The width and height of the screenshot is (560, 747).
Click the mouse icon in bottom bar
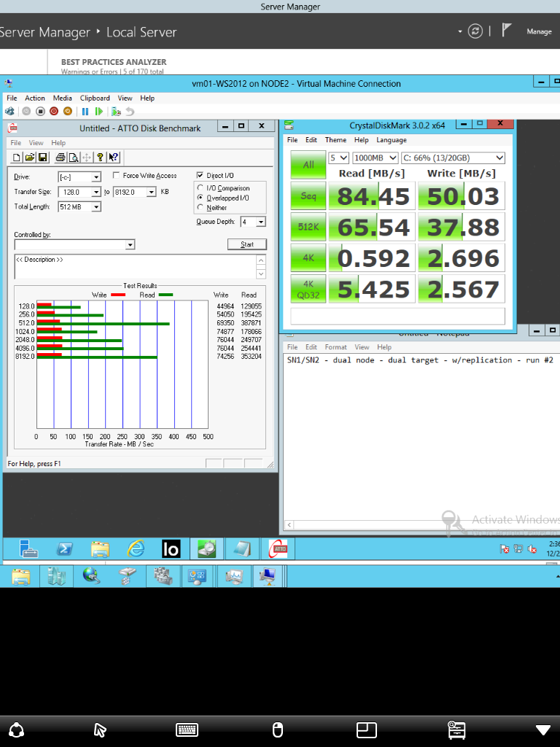pyautogui.click(x=277, y=729)
